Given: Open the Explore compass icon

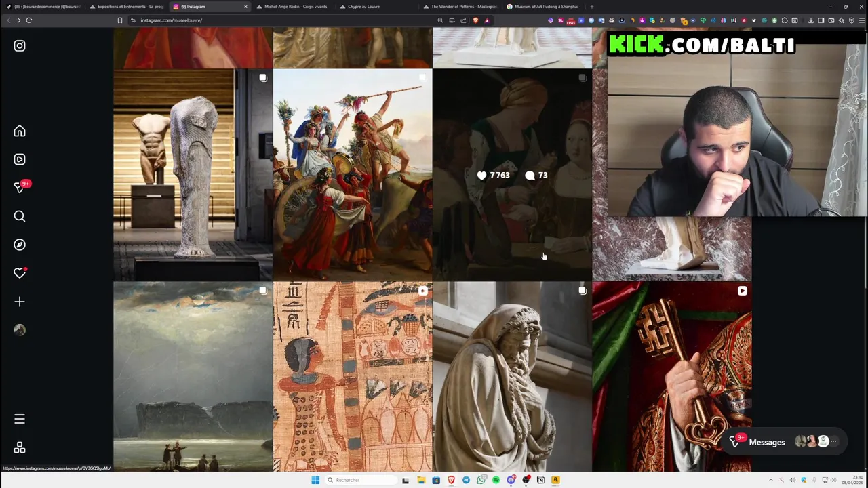Looking at the screenshot, I should pyautogui.click(x=20, y=245).
